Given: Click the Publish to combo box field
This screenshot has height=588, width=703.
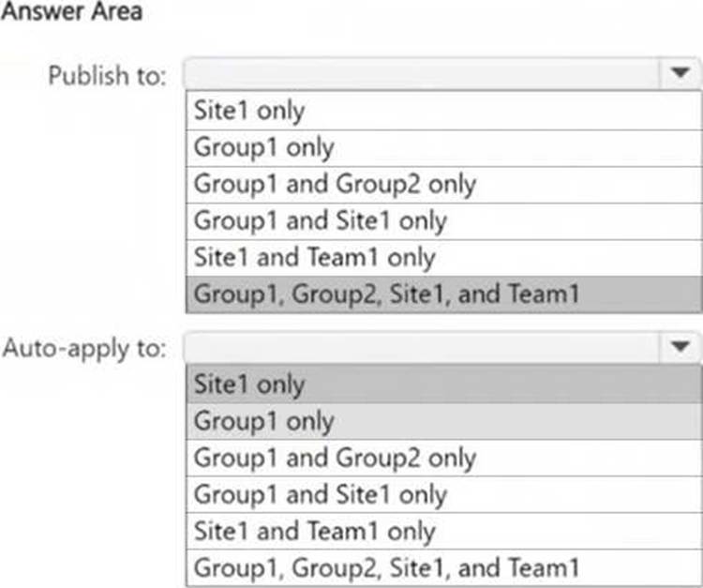Looking at the screenshot, I should (x=422, y=74).
